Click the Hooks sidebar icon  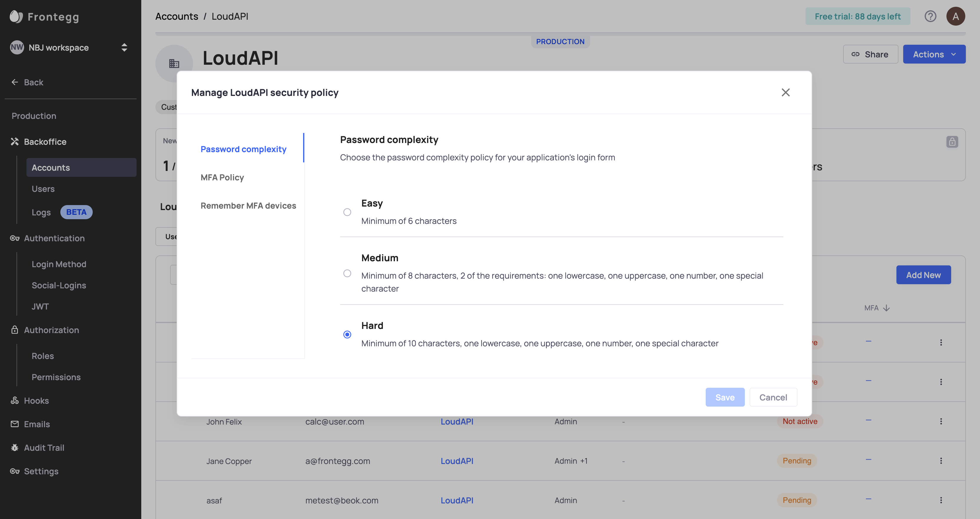[x=15, y=400]
